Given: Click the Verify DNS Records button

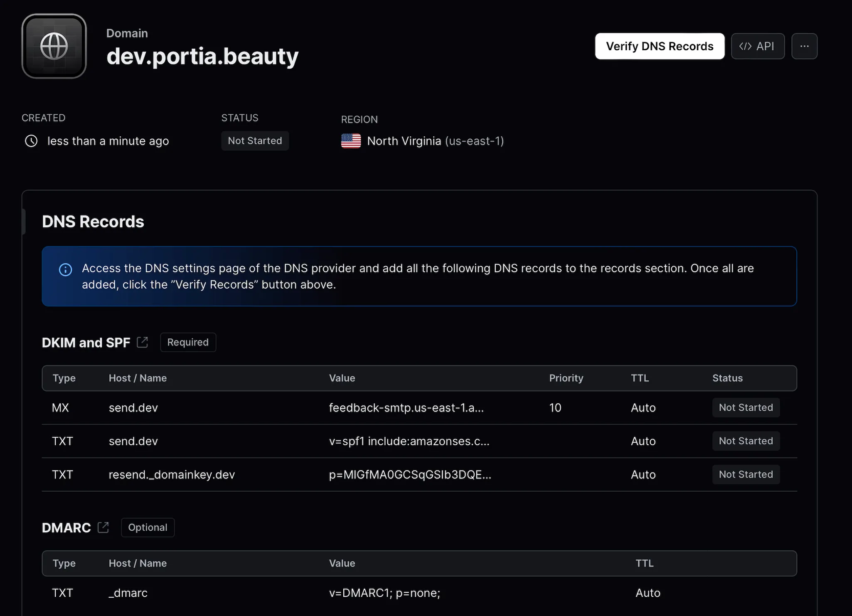Looking at the screenshot, I should coord(659,46).
